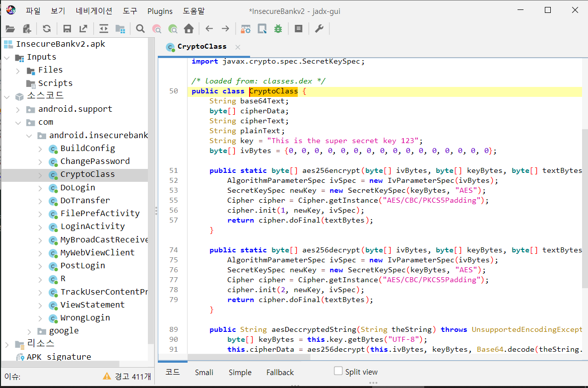Image resolution: width=588 pixels, height=388 pixels.
Task: Click the log viewer icon
Action: pos(298,29)
